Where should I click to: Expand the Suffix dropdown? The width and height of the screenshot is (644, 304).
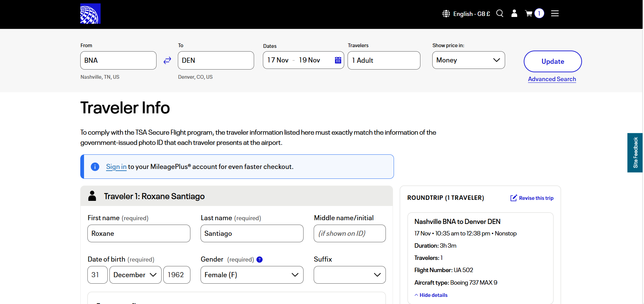349,275
